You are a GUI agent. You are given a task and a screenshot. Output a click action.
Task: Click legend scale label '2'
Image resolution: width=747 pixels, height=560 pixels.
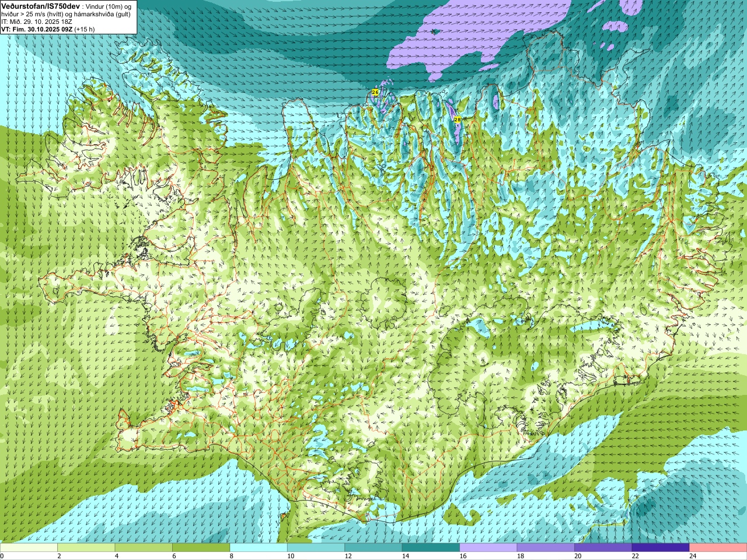pos(59,556)
